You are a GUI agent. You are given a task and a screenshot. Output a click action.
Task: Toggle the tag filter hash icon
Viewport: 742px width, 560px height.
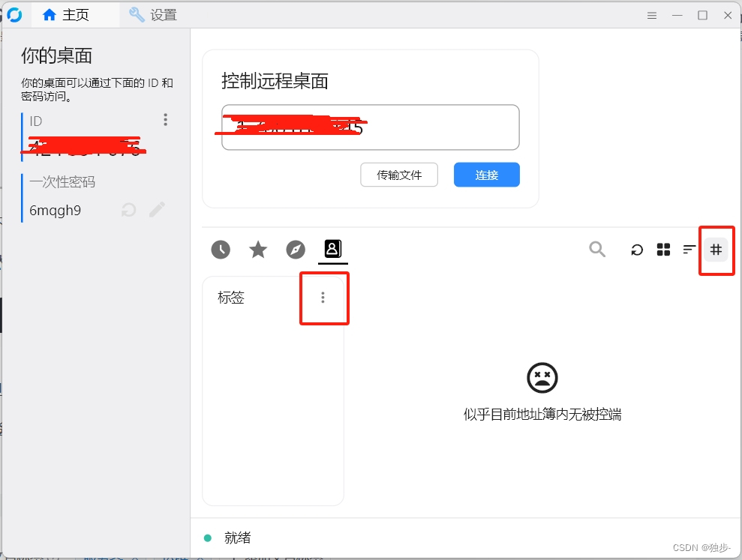tap(716, 249)
